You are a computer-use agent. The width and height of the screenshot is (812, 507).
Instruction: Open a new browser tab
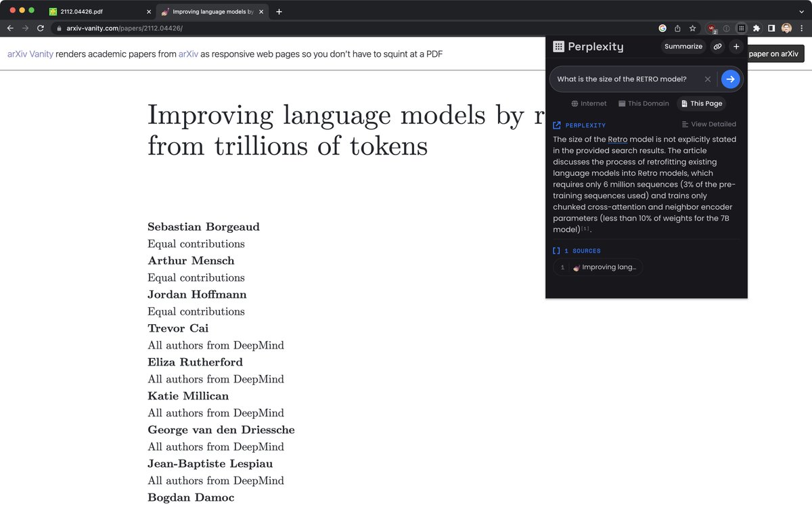point(279,12)
